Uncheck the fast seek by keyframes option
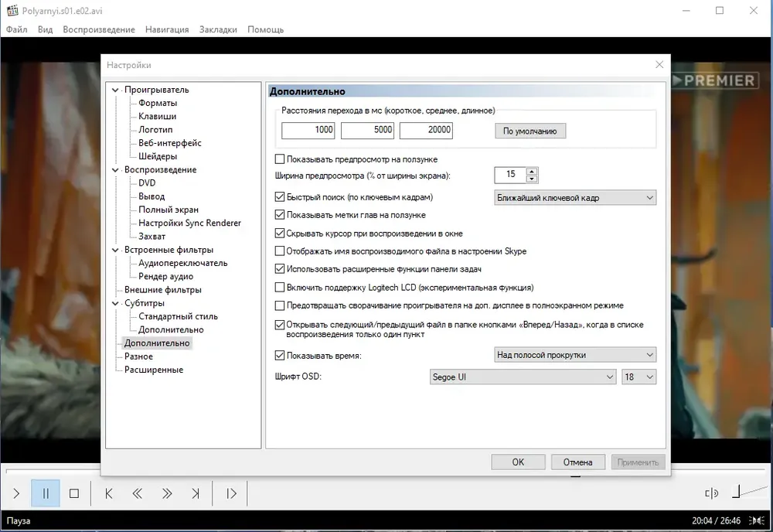This screenshot has height=532, width=773. click(x=280, y=197)
